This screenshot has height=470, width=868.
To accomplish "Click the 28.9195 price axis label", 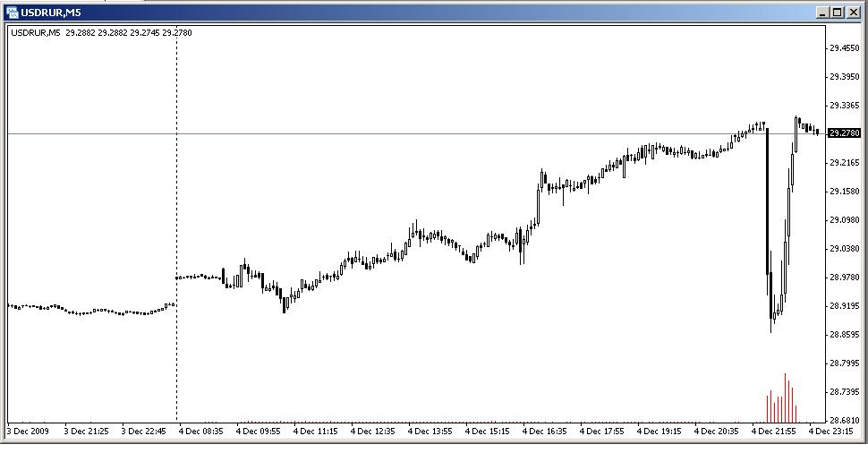I will pos(845,306).
